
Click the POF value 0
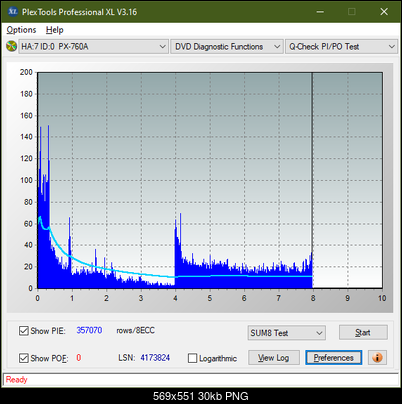click(79, 358)
